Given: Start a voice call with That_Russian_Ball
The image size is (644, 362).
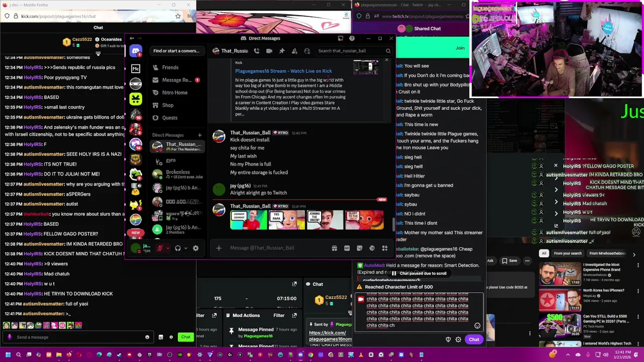Looking at the screenshot, I should point(257,51).
